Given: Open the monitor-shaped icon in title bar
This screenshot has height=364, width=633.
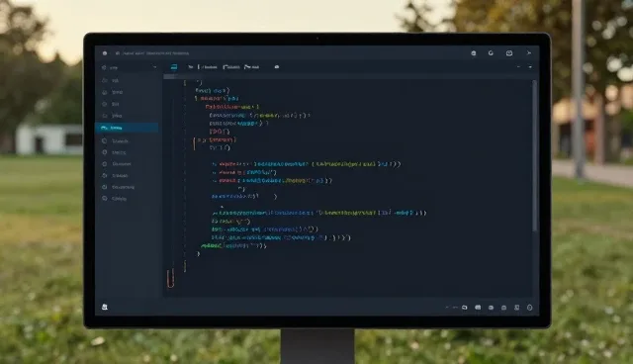Looking at the screenshot, I should 509,52.
